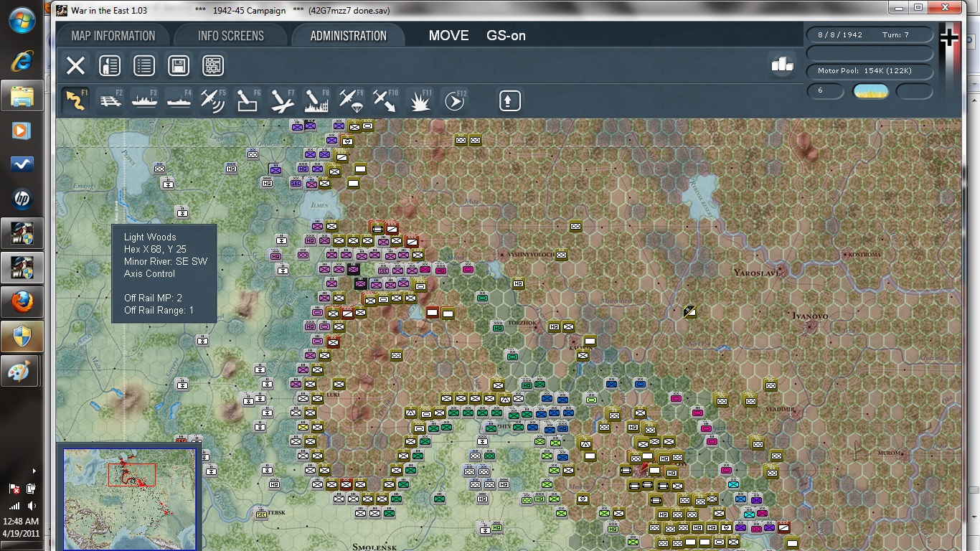The height and width of the screenshot is (551, 980).
Task: Open the Windows Start menu
Action: point(22,19)
